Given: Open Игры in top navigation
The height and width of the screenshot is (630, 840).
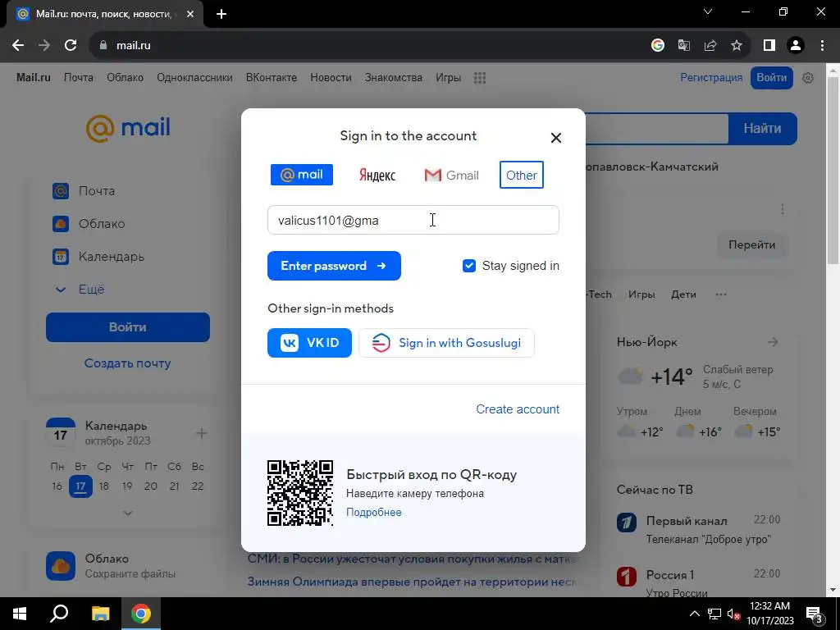Looking at the screenshot, I should coord(448,78).
